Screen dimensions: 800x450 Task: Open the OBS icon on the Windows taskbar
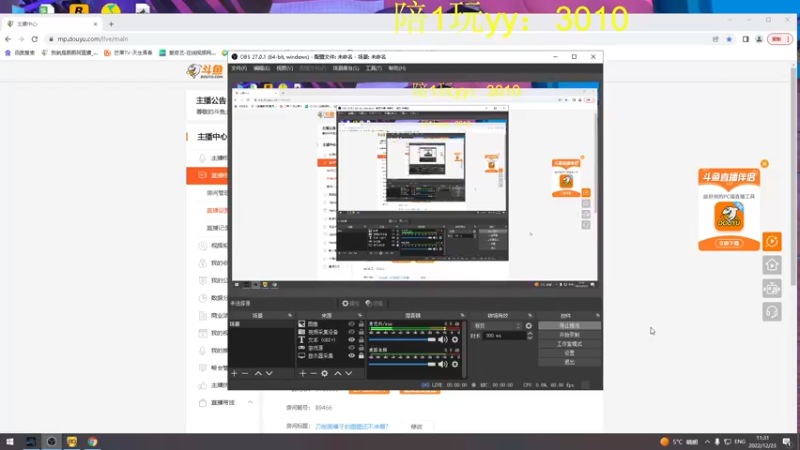point(51,442)
